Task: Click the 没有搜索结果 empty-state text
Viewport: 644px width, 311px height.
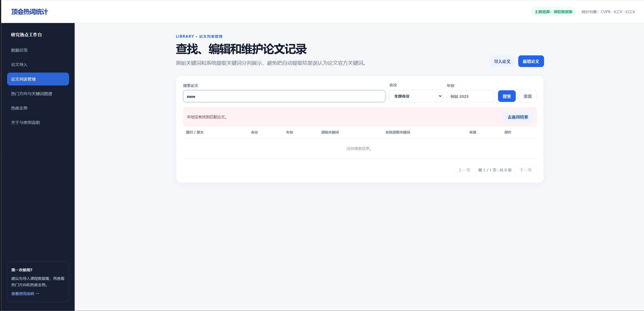Action: point(360,148)
